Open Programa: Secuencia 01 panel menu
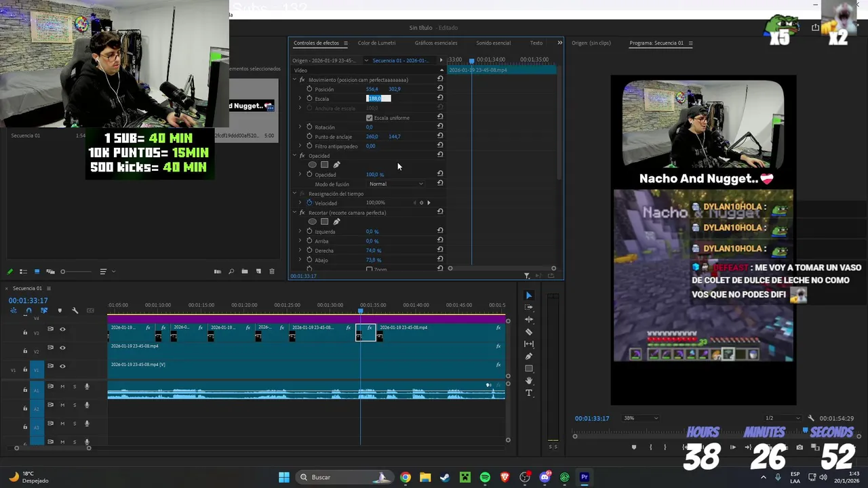This screenshot has width=868, height=488. (690, 43)
